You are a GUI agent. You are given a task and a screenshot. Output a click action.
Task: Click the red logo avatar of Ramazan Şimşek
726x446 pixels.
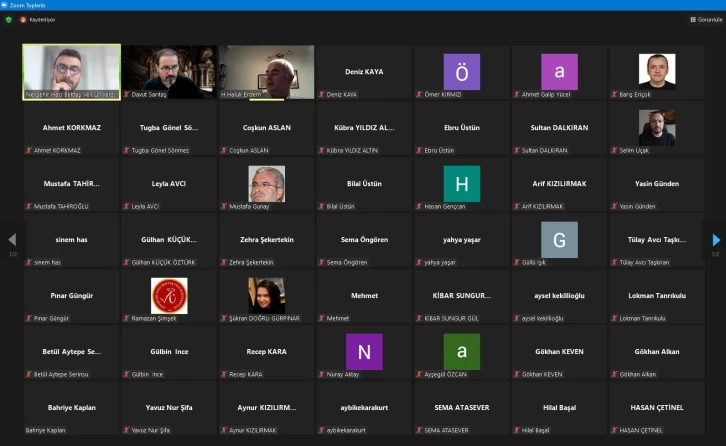point(169,295)
